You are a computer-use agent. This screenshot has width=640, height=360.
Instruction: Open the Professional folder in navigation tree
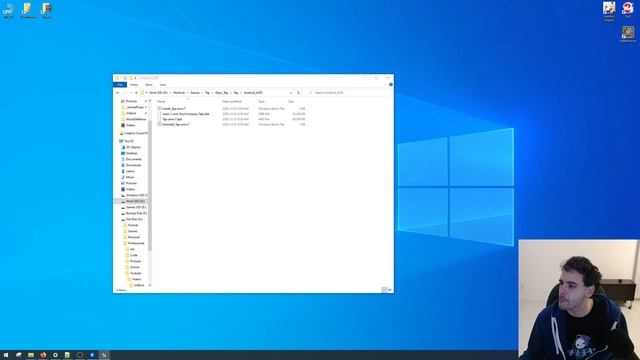click(134, 243)
